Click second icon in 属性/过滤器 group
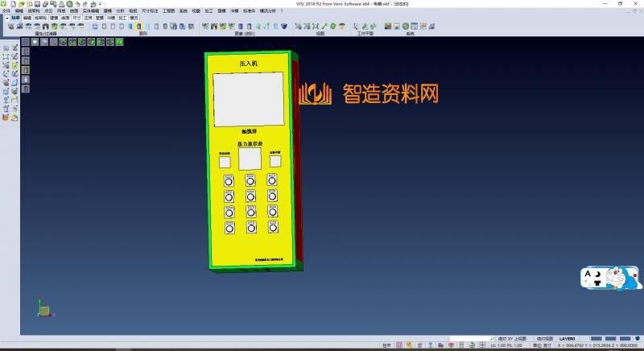 pyautogui.click(x=19, y=27)
